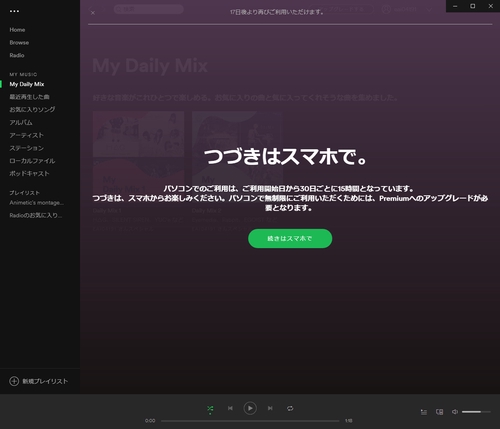This screenshot has width=500, height=429.
Task: Select My Daily Mix in sidebar
Action: (27, 84)
